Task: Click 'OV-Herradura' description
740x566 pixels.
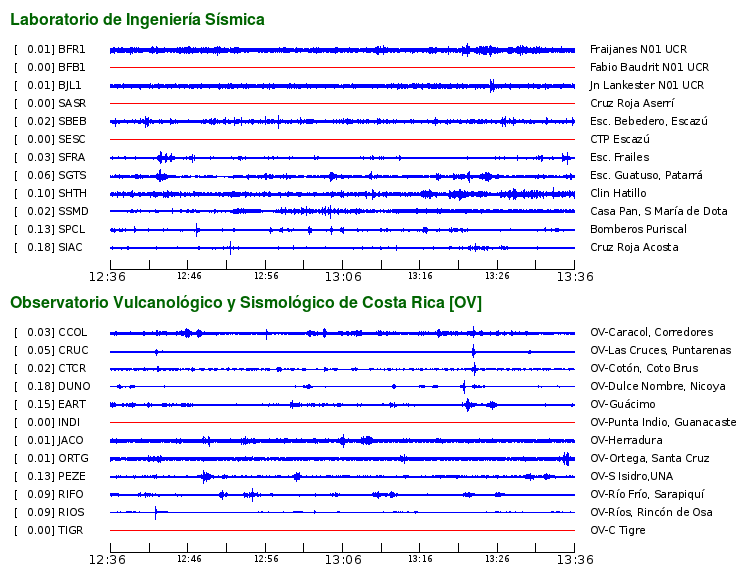Action: click(626, 440)
